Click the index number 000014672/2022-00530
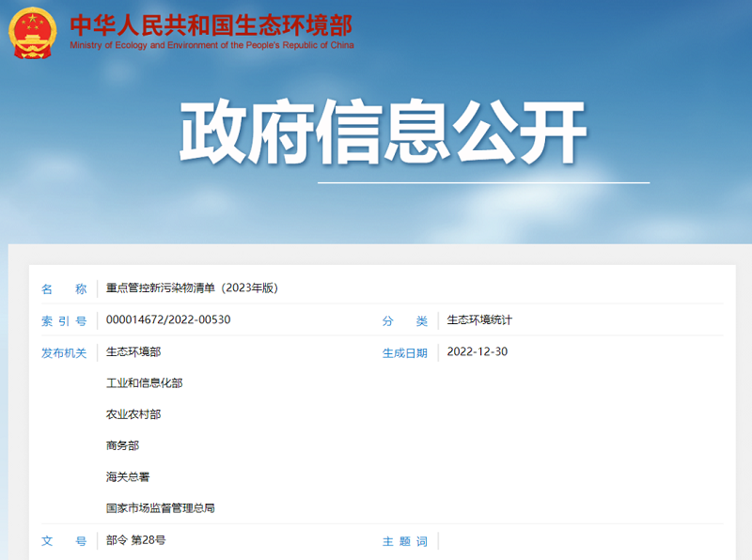This screenshot has width=752, height=560. 168,320
